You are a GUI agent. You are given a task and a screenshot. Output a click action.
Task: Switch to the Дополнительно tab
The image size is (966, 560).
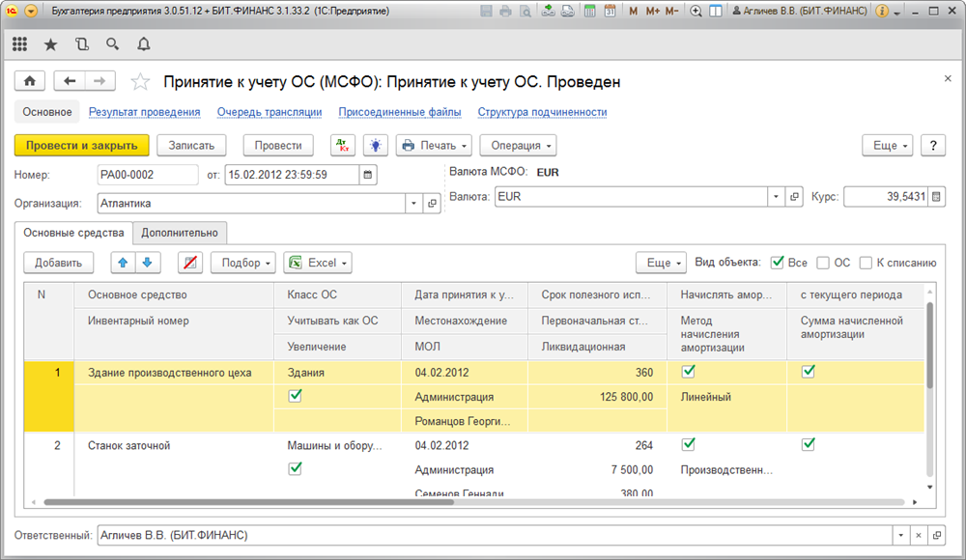(x=181, y=233)
